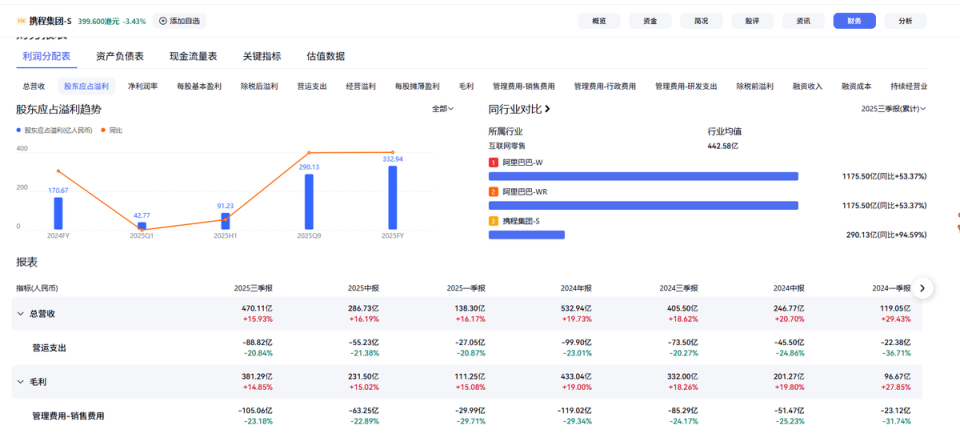Screen dimensions: 960x434
Task: Click the 2025FY chart bar
Action: click(392, 198)
